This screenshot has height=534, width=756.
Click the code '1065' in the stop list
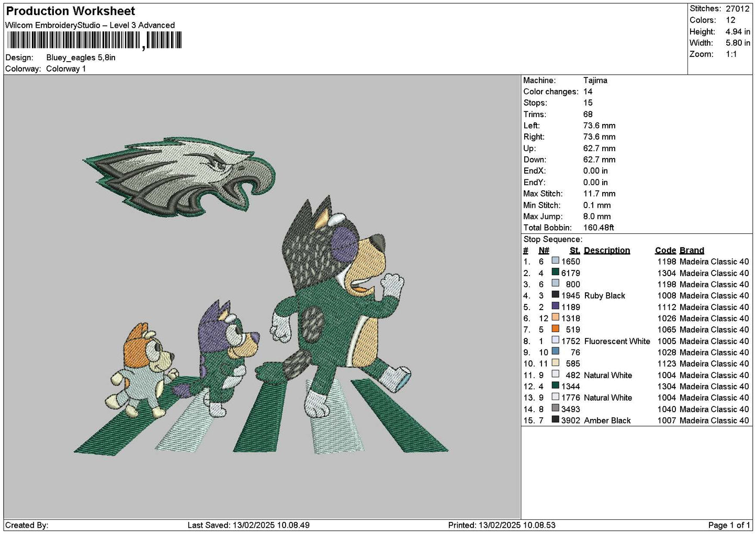click(667, 330)
